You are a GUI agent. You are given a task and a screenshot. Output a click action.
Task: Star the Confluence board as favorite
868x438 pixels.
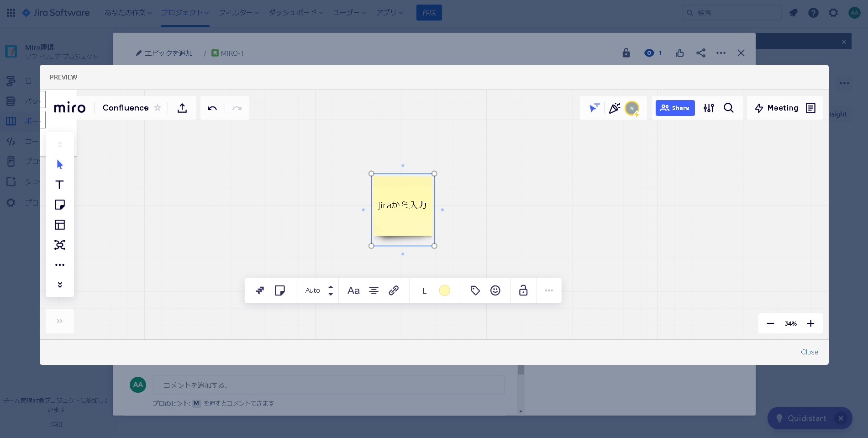pyautogui.click(x=158, y=108)
